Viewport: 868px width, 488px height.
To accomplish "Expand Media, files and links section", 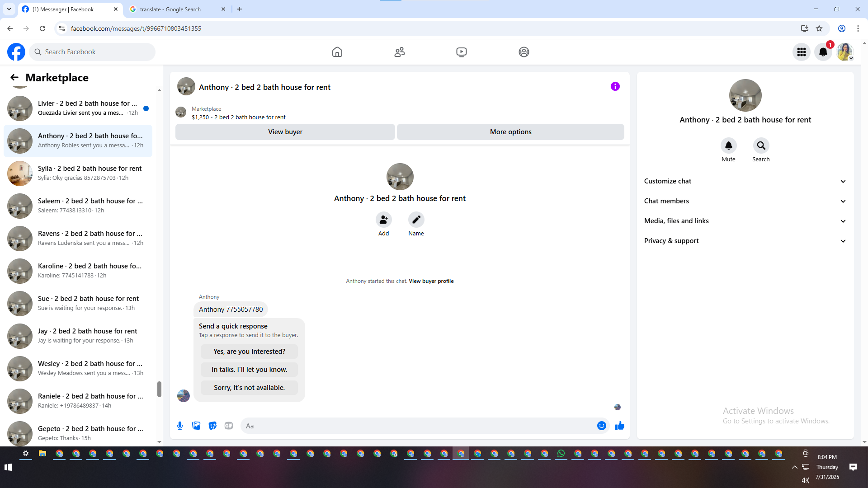I will click(x=745, y=221).
